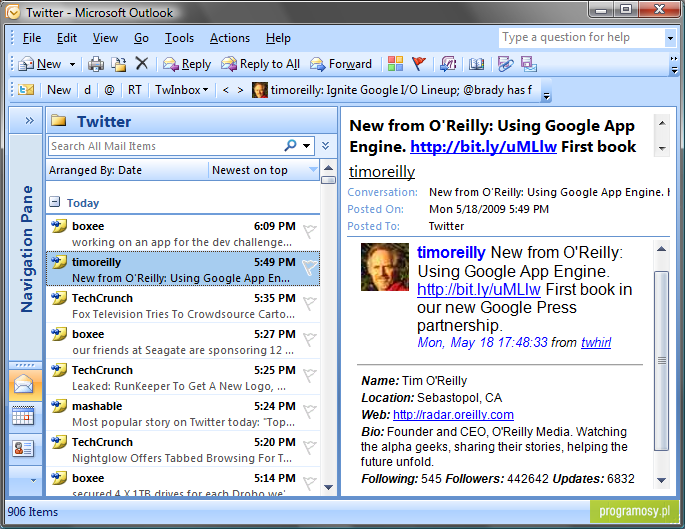Toggle flag on TechCrunch 5:20 PM message

[310, 447]
